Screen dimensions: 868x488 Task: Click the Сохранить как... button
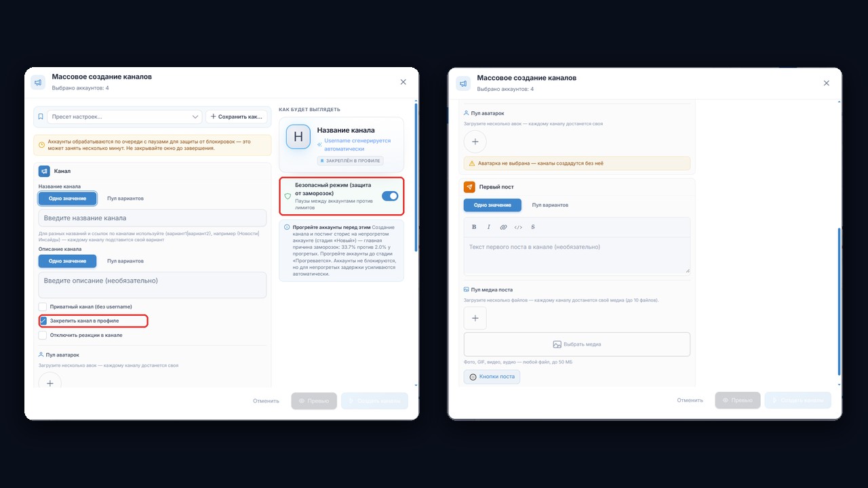pos(236,117)
